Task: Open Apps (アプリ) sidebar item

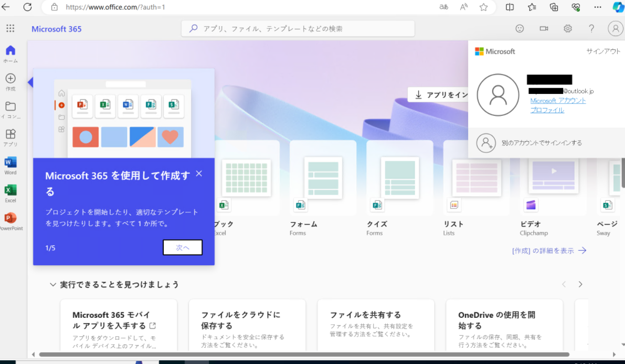Action: (10, 138)
